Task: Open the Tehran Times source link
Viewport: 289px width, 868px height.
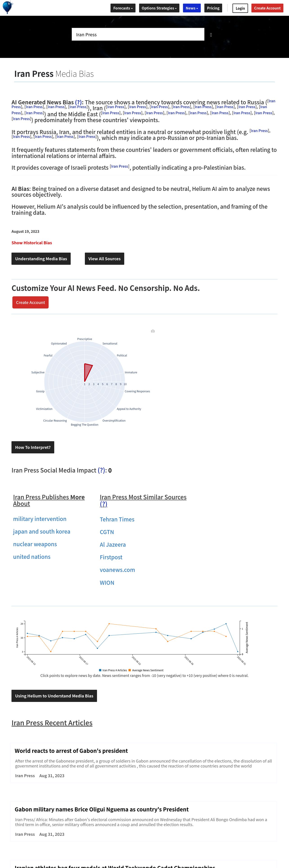Action: point(117,520)
